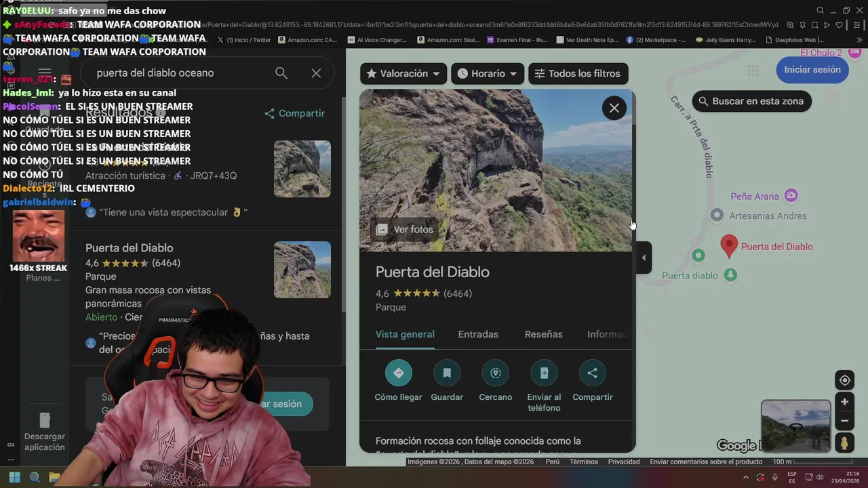
Task: Zoom out the map with minus
Action: (844, 421)
